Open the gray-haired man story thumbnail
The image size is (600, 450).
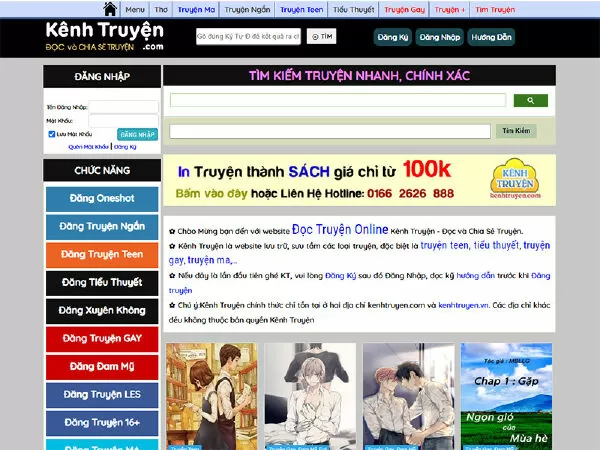(x=310, y=396)
